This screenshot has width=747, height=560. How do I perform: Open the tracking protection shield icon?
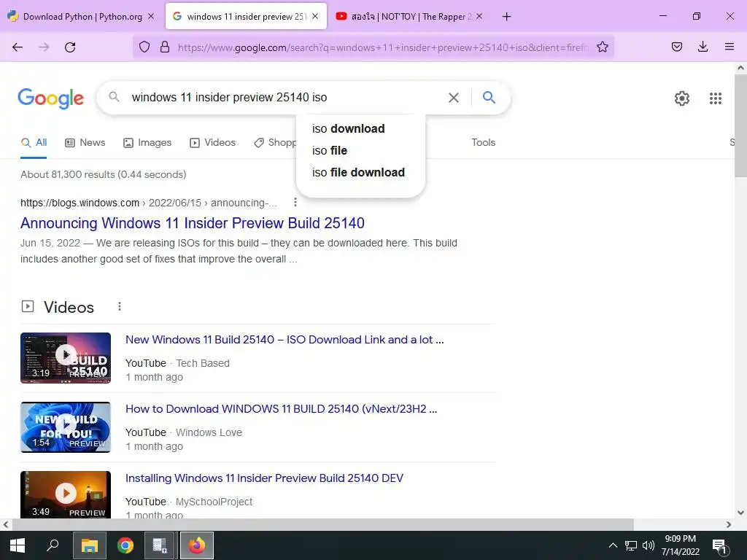[x=144, y=47]
